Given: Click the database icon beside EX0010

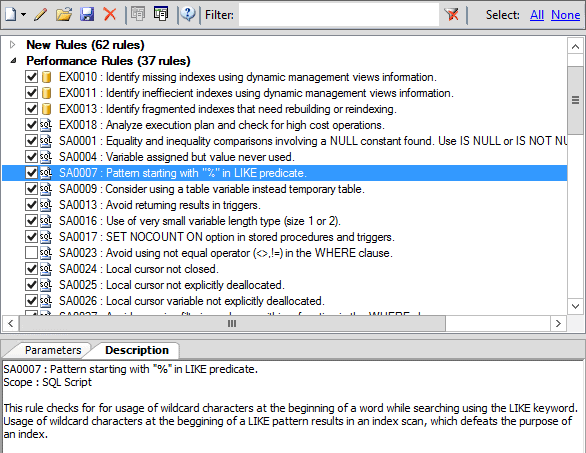Looking at the screenshot, I should coord(46,77).
